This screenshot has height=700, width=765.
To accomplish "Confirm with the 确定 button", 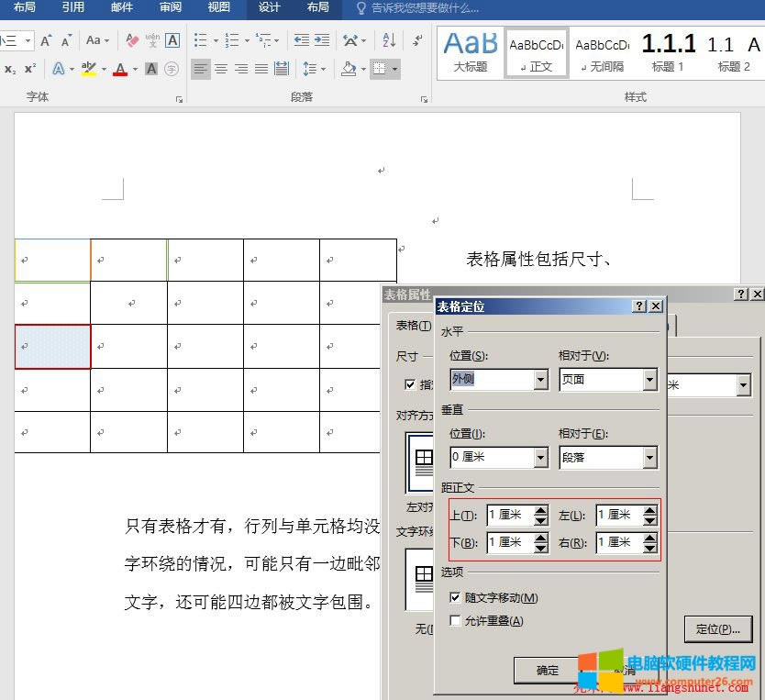I will [547, 670].
